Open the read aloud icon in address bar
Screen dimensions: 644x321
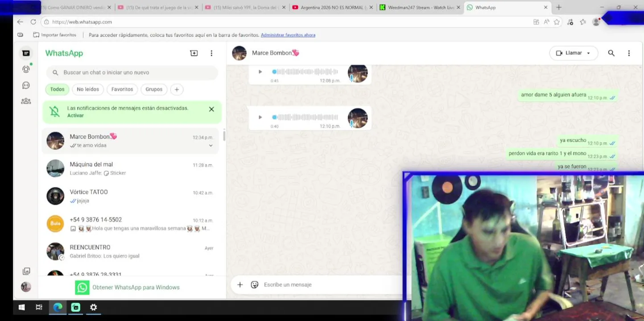point(547,22)
